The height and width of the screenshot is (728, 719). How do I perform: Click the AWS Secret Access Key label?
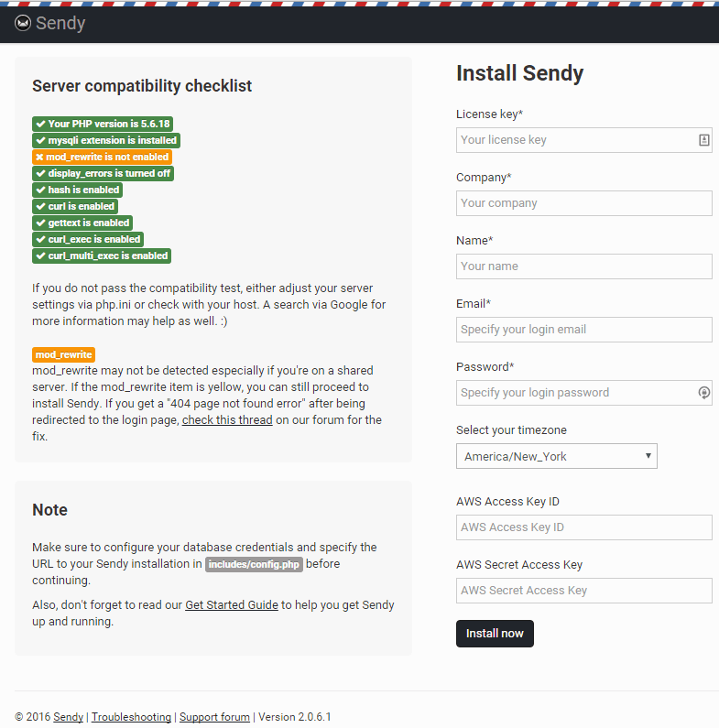tap(519, 565)
